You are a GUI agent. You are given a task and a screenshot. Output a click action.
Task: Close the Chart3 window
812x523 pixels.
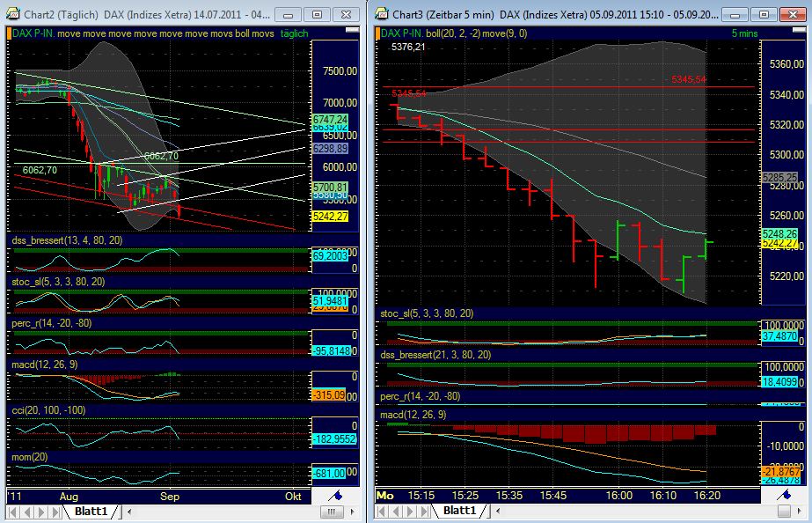793,15
